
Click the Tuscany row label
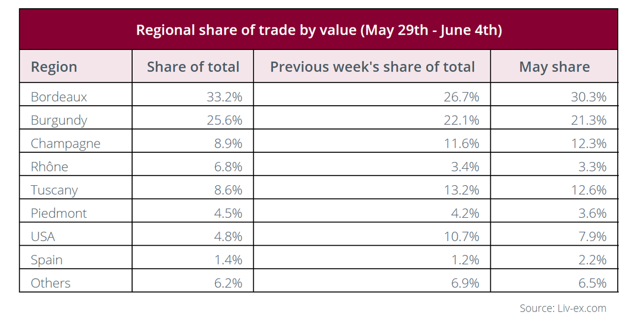coord(54,190)
